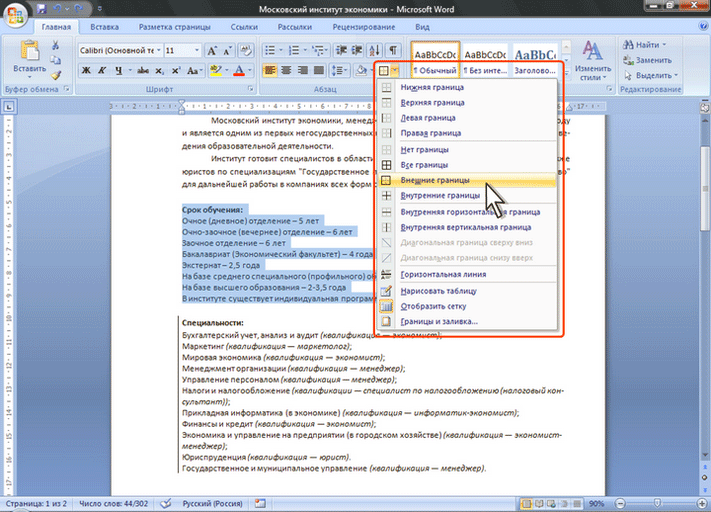Apply Заголовок style from gallery
Viewport: 711px width, 512px height.
(x=536, y=59)
